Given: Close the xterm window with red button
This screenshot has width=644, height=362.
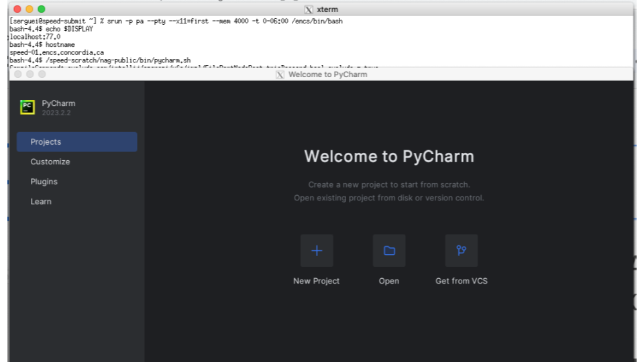Looking at the screenshot, I should 17,9.
